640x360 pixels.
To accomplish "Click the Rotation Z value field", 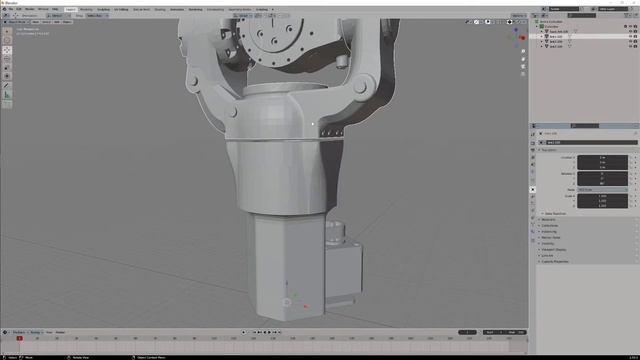I will coord(602,183).
